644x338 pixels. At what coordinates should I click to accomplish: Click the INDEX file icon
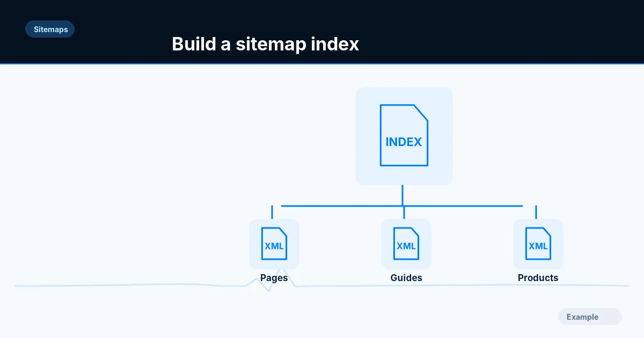(x=404, y=135)
